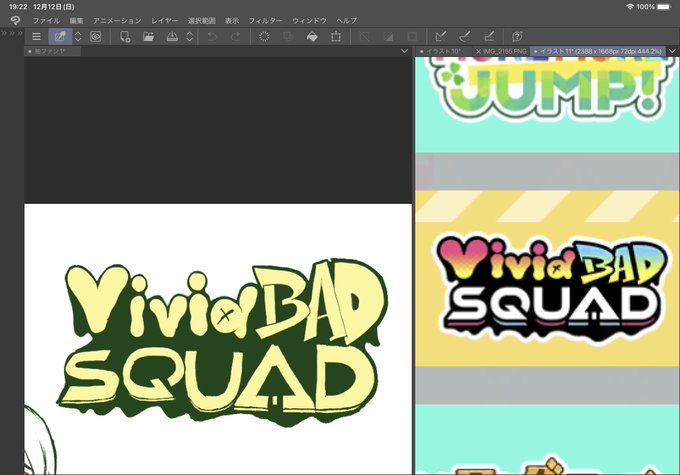This screenshot has width=680, height=475.
Task: Switch to the IMG_2155.PNG tab
Action: pos(505,51)
